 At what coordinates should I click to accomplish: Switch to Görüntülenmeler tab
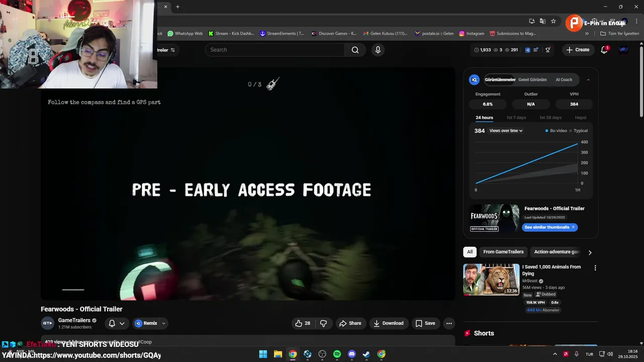pos(500,79)
